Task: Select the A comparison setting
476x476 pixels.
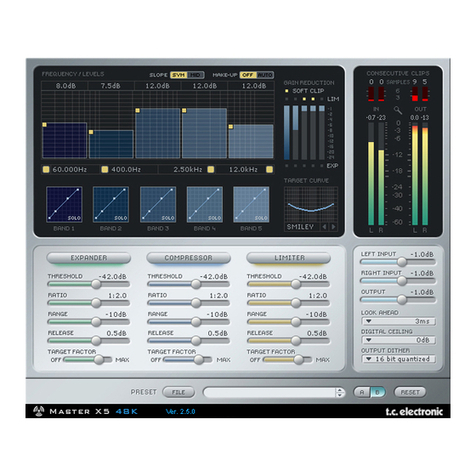Action: pyautogui.click(x=362, y=392)
